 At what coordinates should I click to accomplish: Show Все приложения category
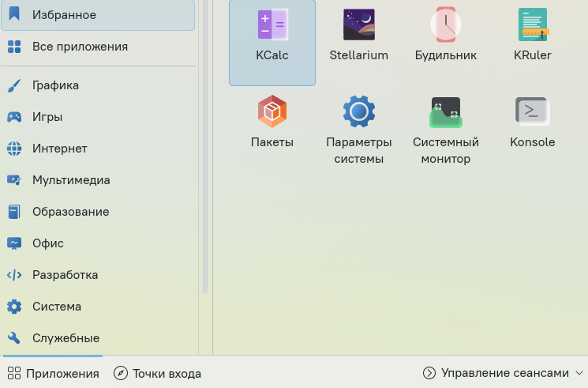pos(98,47)
